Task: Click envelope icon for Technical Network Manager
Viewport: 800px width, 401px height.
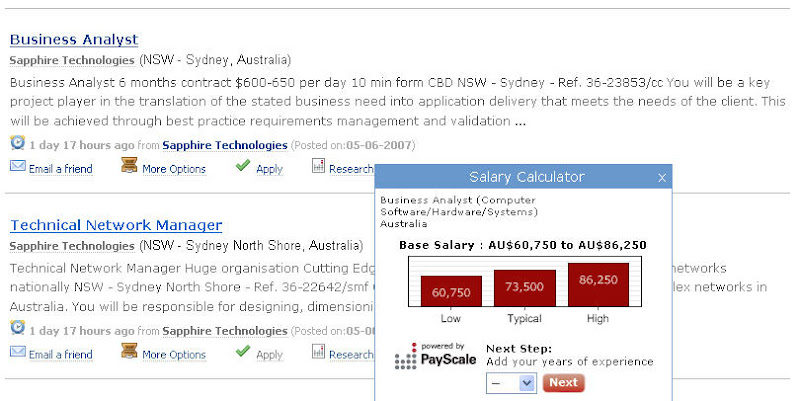Action: click(17, 352)
